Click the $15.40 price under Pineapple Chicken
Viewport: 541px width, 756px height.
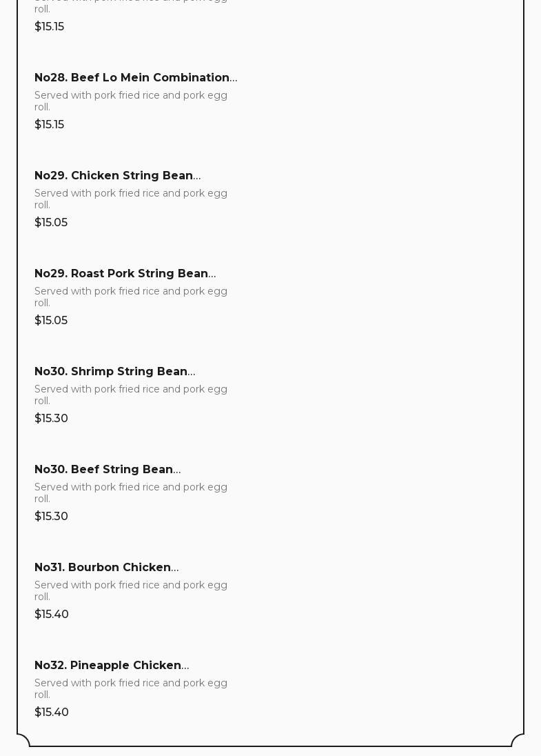tap(52, 713)
